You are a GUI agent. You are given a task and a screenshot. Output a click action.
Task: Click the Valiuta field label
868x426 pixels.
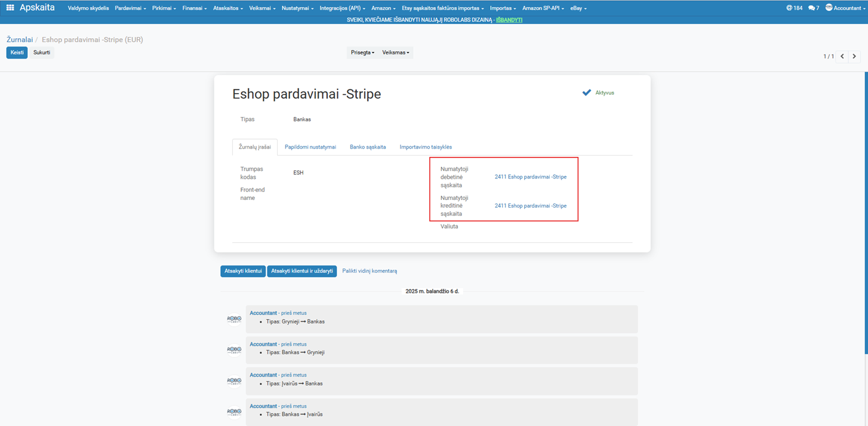tap(450, 227)
